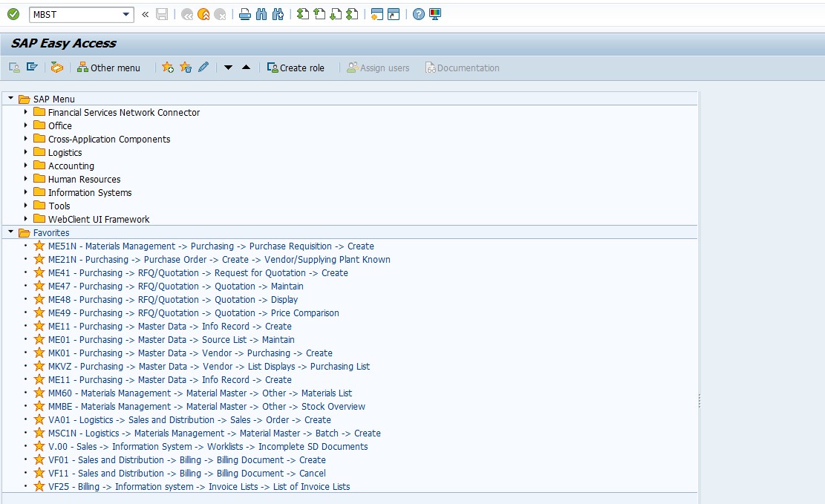Click the Change Favorites pencil icon
The width and height of the screenshot is (825, 504).
pos(203,68)
